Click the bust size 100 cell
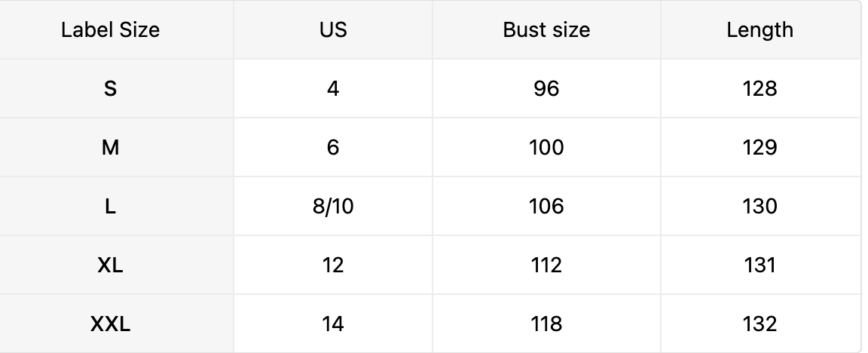This screenshot has height=353, width=868. [x=546, y=148]
